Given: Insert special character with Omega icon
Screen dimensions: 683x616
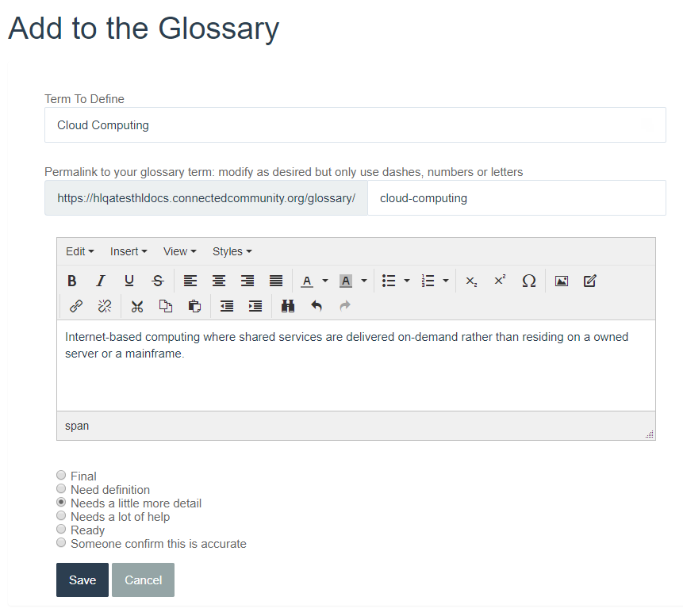Looking at the screenshot, I should (528, 281).
